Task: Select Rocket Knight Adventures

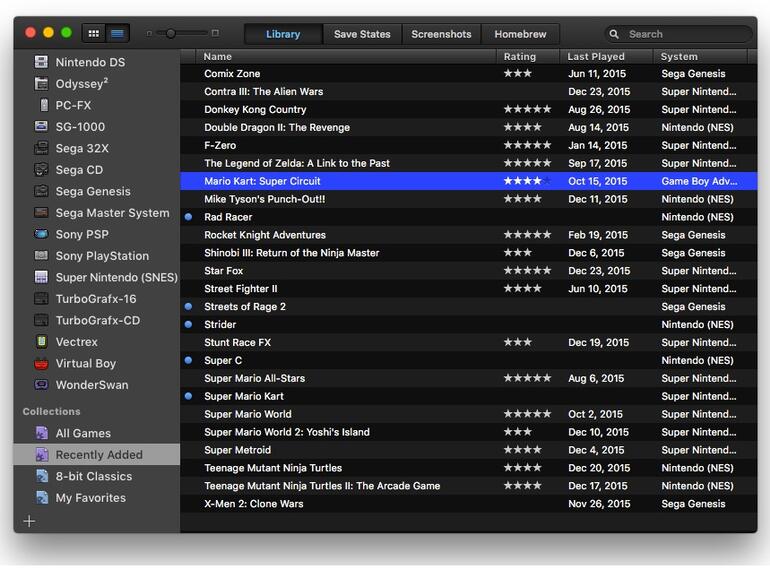Action: coord(468,235)
